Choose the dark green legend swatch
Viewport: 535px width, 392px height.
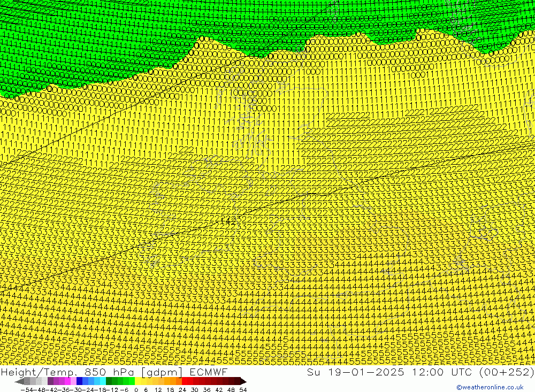pyautogui.click(x=109, y=381)
